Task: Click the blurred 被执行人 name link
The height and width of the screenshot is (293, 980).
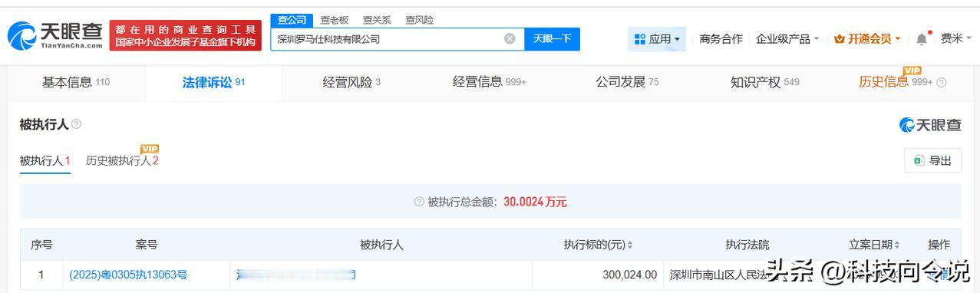Action: point(295,275)
